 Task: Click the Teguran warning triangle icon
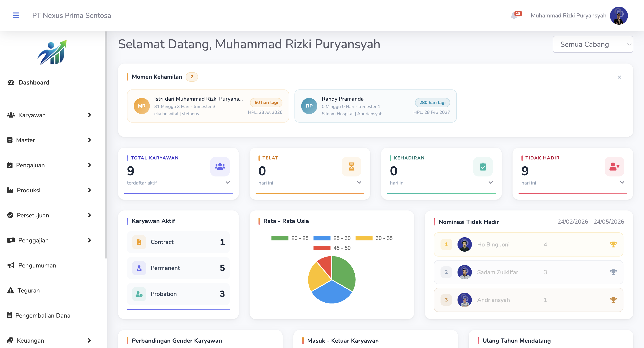pos(11,290)
